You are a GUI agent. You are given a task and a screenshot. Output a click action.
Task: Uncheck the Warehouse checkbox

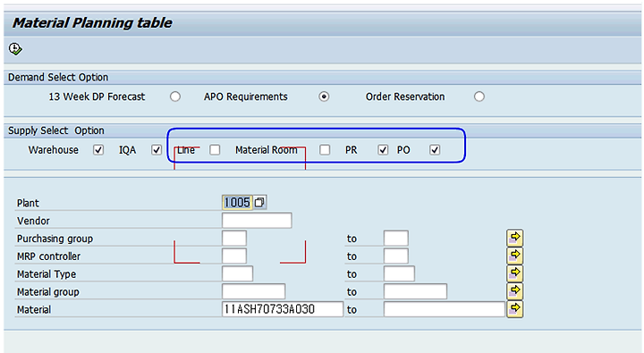click(x=98, y=150)
